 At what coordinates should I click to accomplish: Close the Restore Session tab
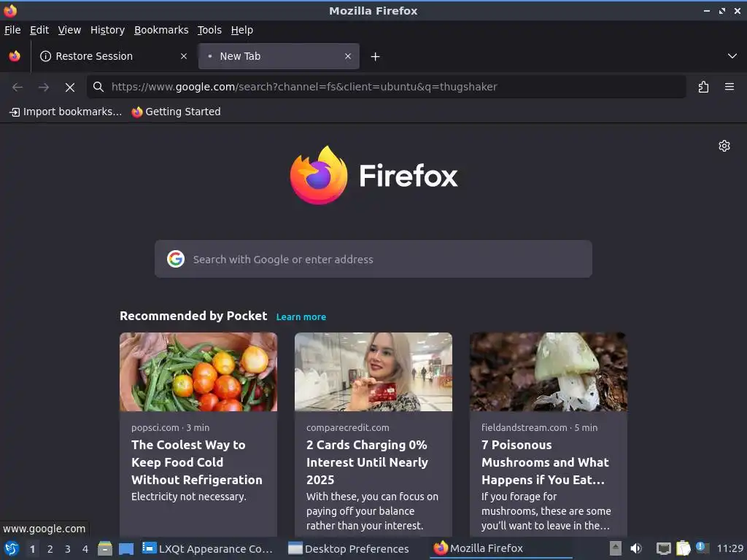point(183,56)
